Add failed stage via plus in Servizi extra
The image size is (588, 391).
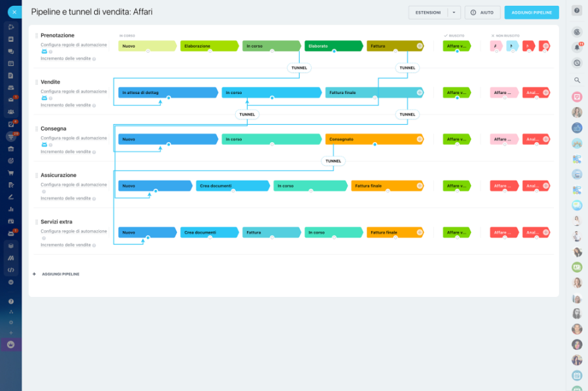point(546,232)
